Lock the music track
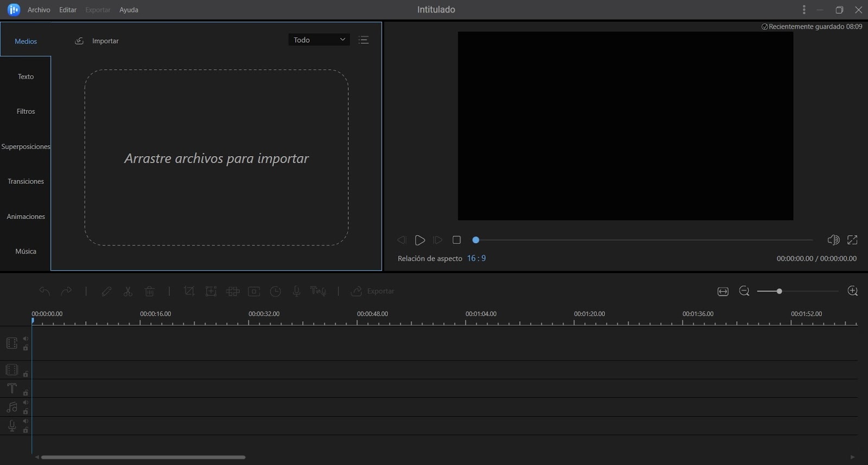 tap(25, 411)
